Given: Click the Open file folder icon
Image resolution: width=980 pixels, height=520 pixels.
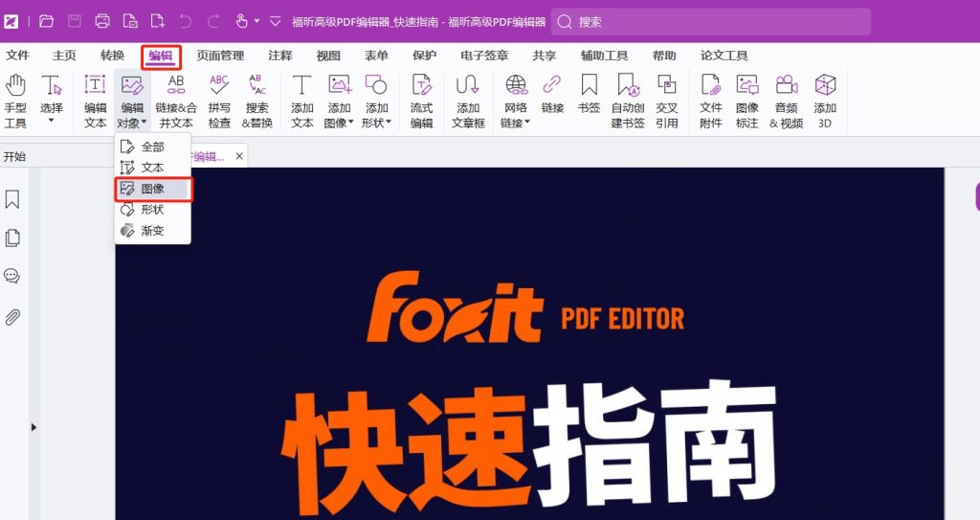Looking at the screenshot, I should tap(46, 22).
